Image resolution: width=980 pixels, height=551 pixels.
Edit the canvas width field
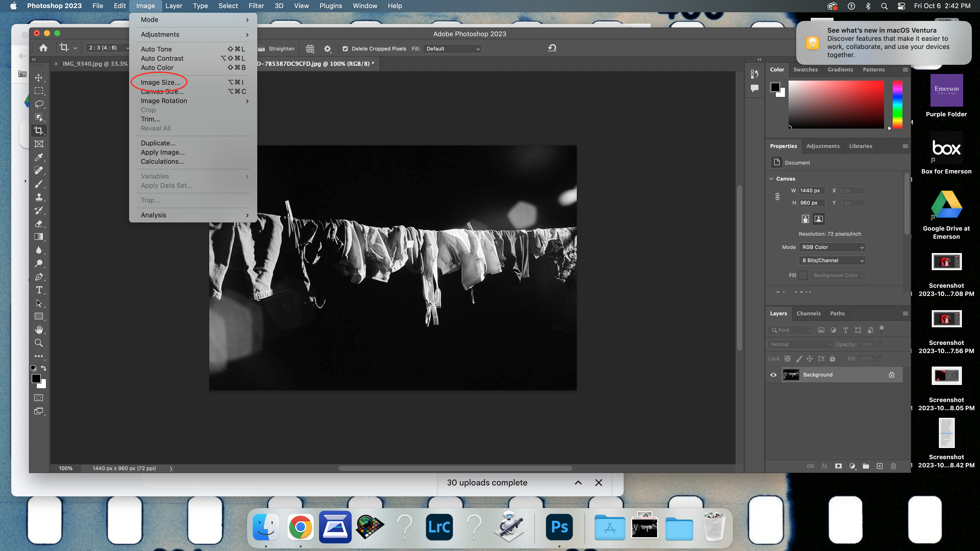812,191
